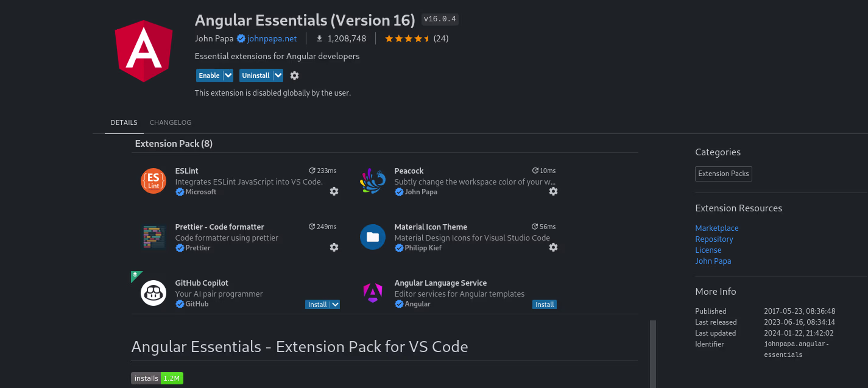Click the verified badge beside Philipp Kief
The width and height of the screenshot is (868, 388).
(x=399, y=248)
